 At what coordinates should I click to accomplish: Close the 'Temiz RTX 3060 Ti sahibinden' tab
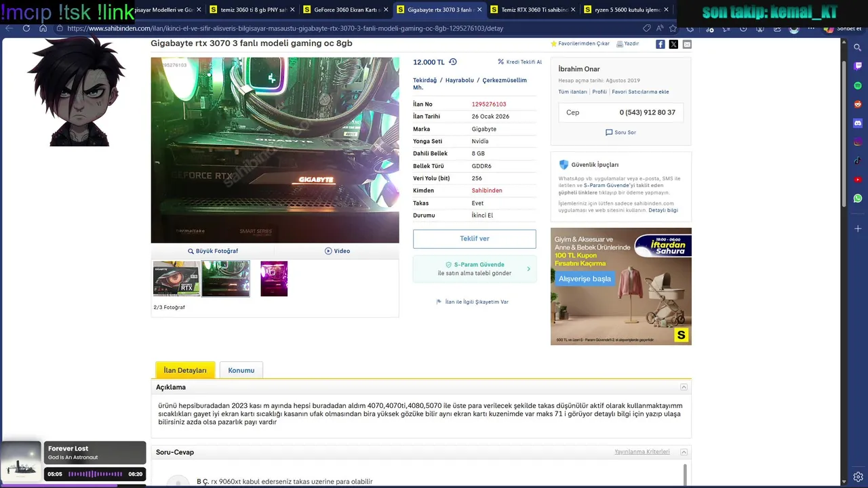click(x=573, y=9)
